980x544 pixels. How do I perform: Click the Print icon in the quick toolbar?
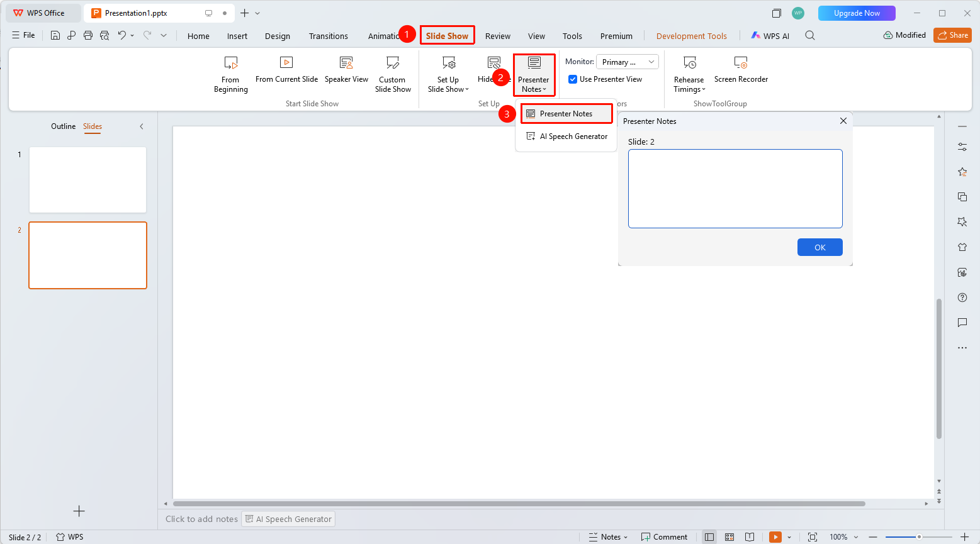tap(88, 35)
